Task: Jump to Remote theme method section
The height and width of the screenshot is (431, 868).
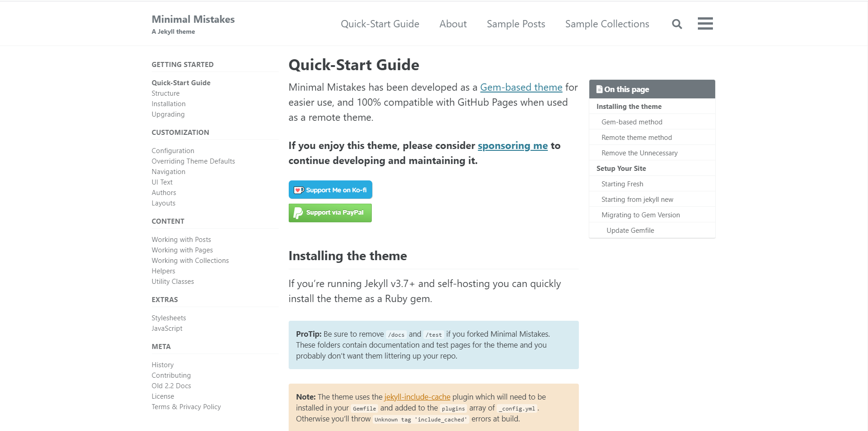Action: [x=636, y=138]
